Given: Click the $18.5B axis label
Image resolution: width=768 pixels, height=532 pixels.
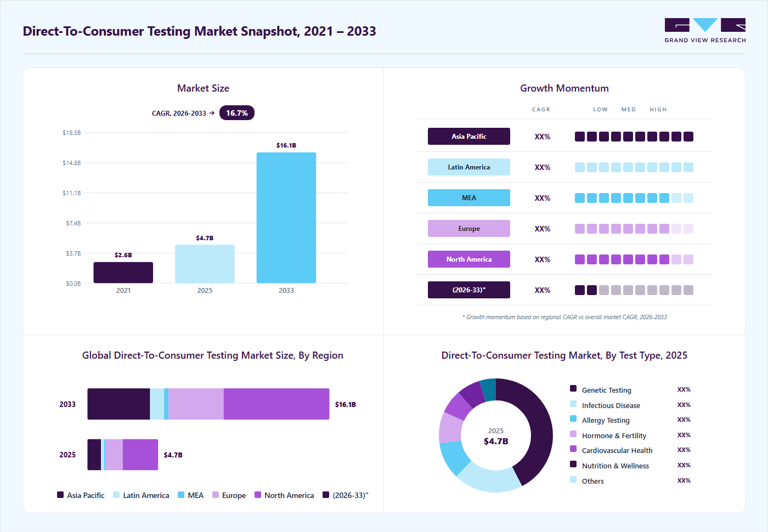Looking at the screenshot, I should [x=71, y=133].
